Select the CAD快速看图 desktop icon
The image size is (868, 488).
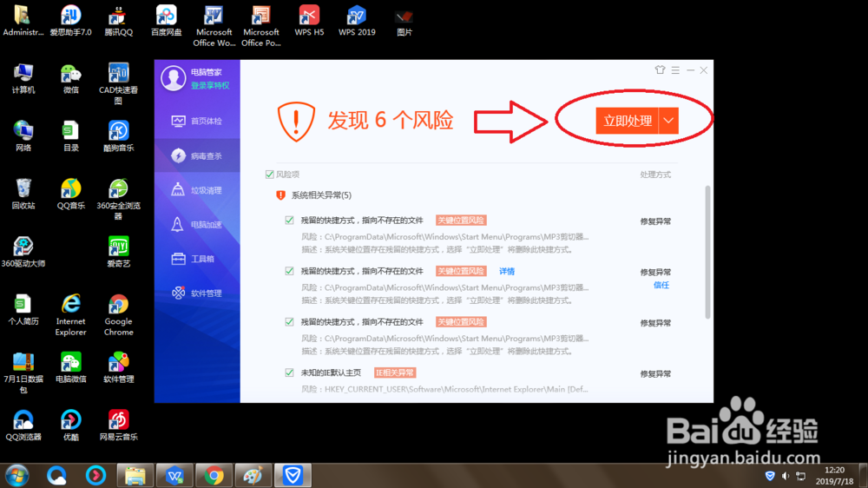tap(118, 83)
